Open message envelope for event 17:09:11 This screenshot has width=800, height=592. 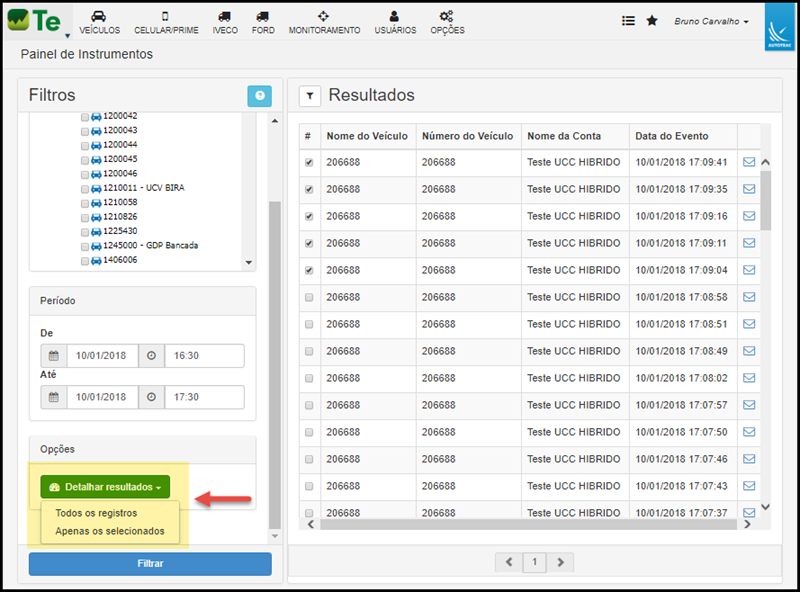pyautogui.click(x=748, y=243)
